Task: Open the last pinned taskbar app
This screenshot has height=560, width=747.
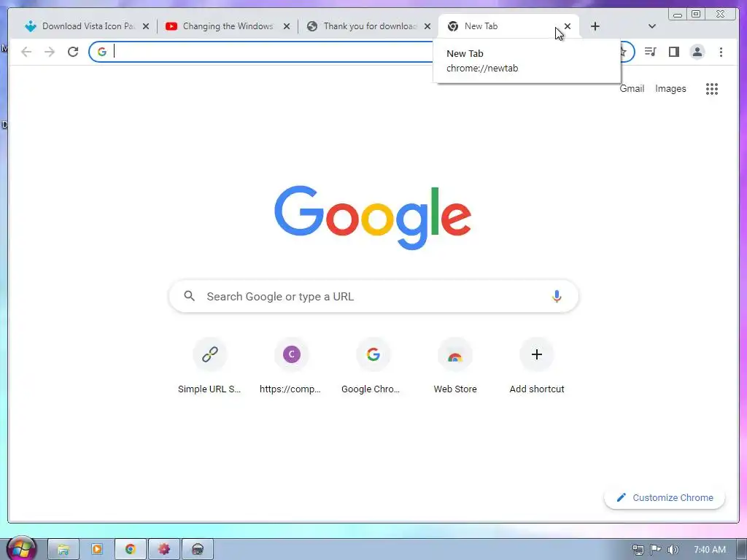Action: (x=197, y=550)
